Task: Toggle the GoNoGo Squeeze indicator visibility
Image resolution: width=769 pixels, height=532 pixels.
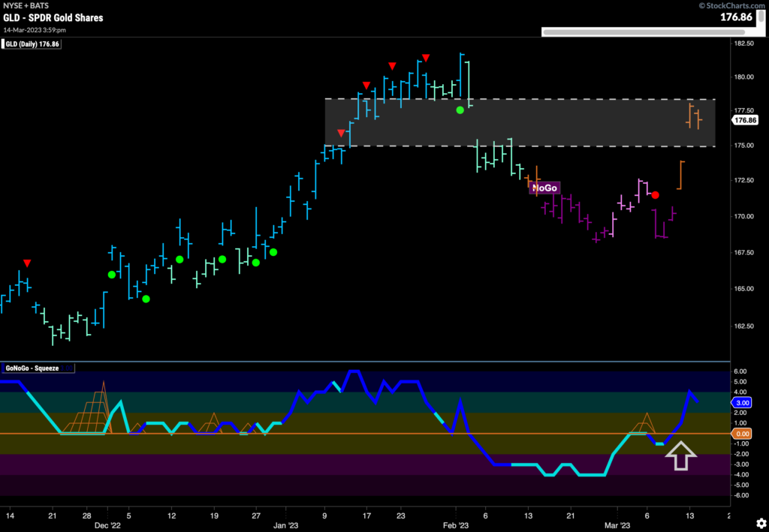Action: point(36,368)
